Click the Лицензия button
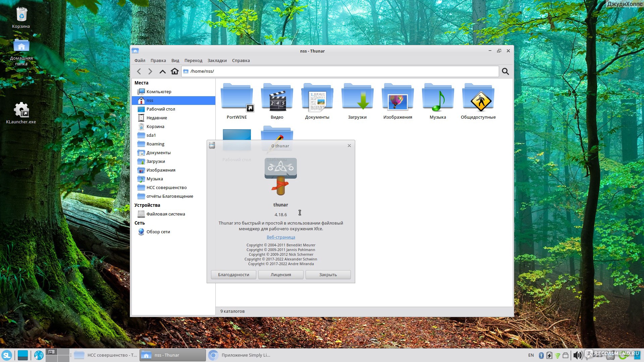Image resolution: width=644 pixels, height=362 pixels. (x=281, y=275)
